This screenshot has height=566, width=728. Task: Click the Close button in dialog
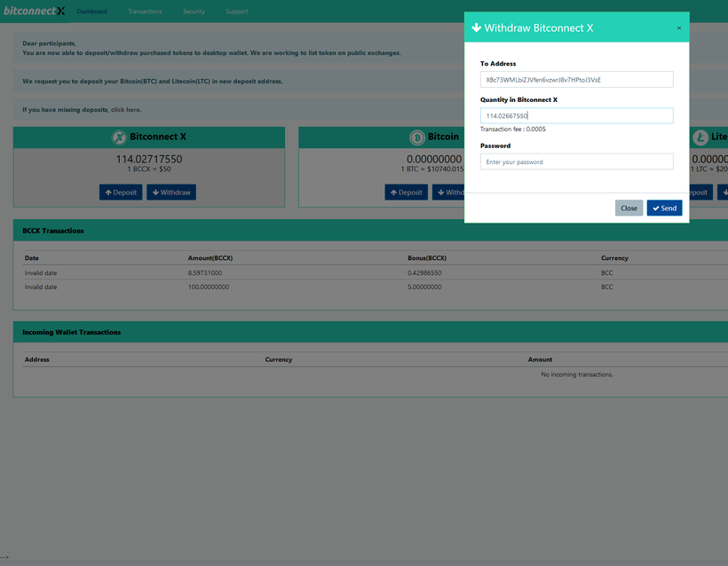[x=629, y=208]
